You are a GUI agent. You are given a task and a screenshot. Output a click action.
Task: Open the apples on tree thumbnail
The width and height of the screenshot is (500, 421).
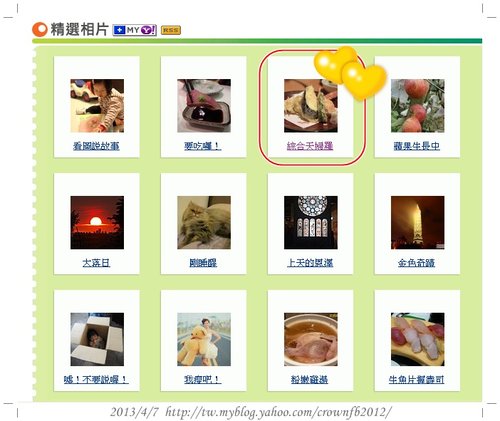point(418,106)
